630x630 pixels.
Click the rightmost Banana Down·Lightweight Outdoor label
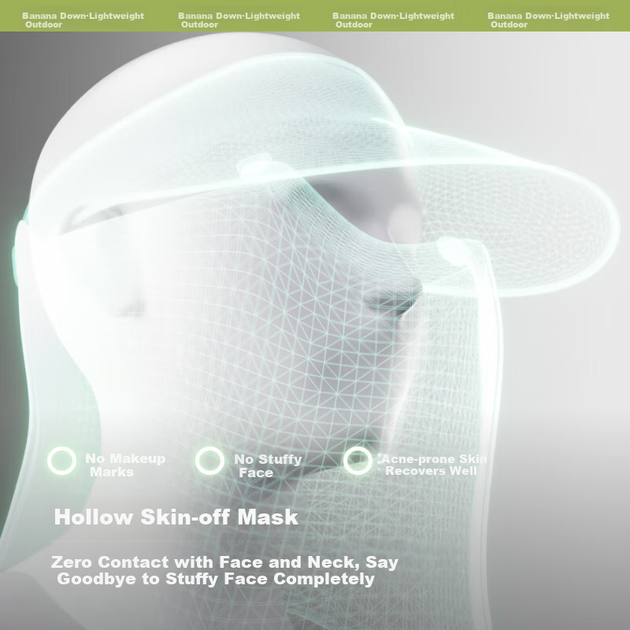pos(548,20)
